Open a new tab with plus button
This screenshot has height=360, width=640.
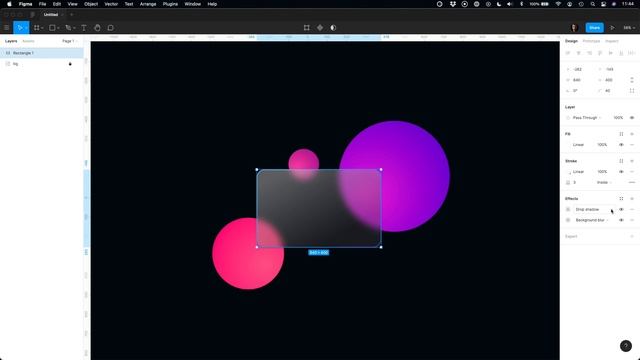click(71, 15)
